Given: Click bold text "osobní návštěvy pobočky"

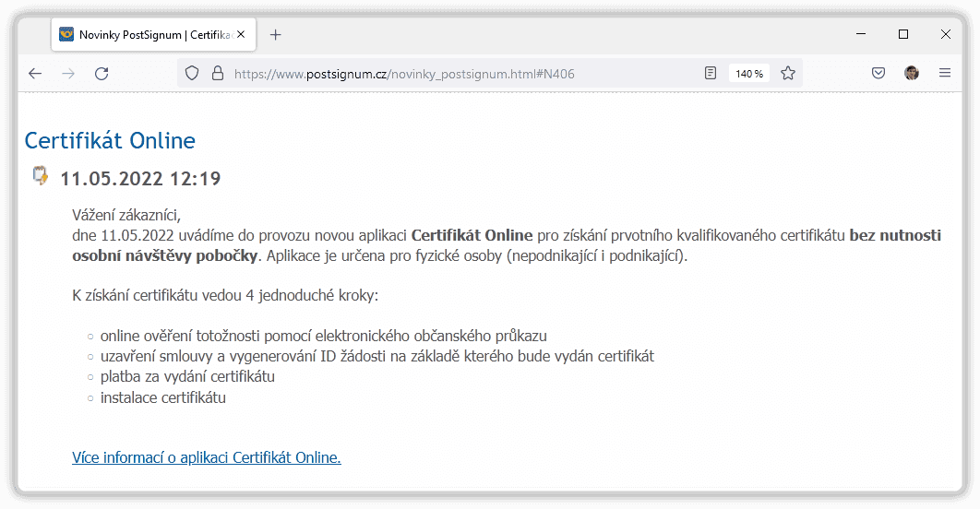Looking at the screenshot, I should click(x=165, y=255).
